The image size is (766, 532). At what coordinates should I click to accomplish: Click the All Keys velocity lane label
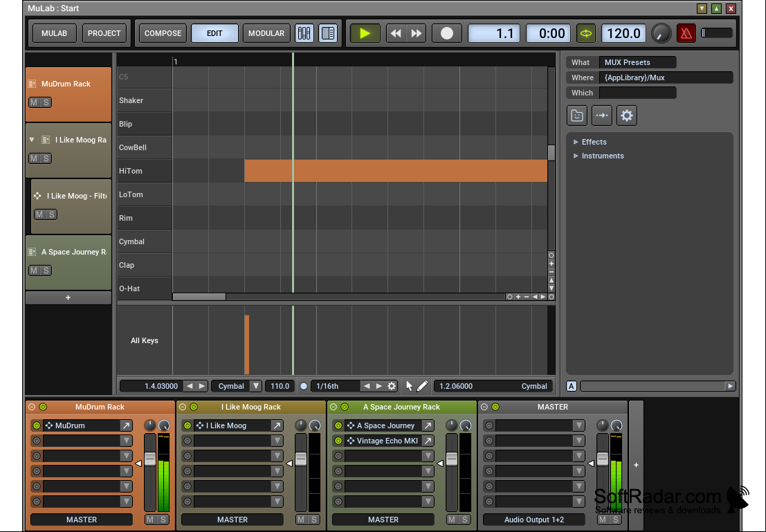[x=144, y=340]
